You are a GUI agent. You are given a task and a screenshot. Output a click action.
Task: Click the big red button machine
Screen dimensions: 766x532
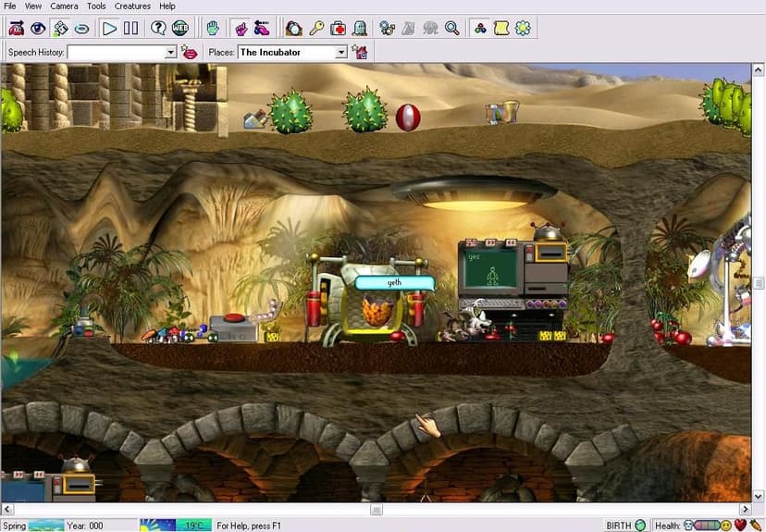tap(233, 328)
